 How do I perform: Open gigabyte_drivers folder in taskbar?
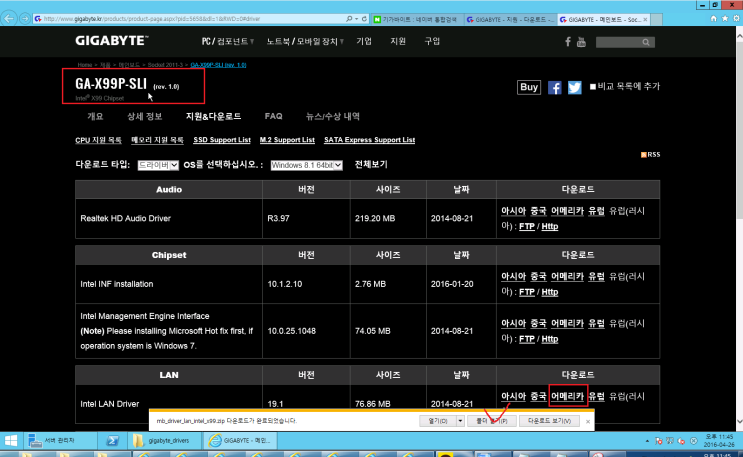(163, 440)
